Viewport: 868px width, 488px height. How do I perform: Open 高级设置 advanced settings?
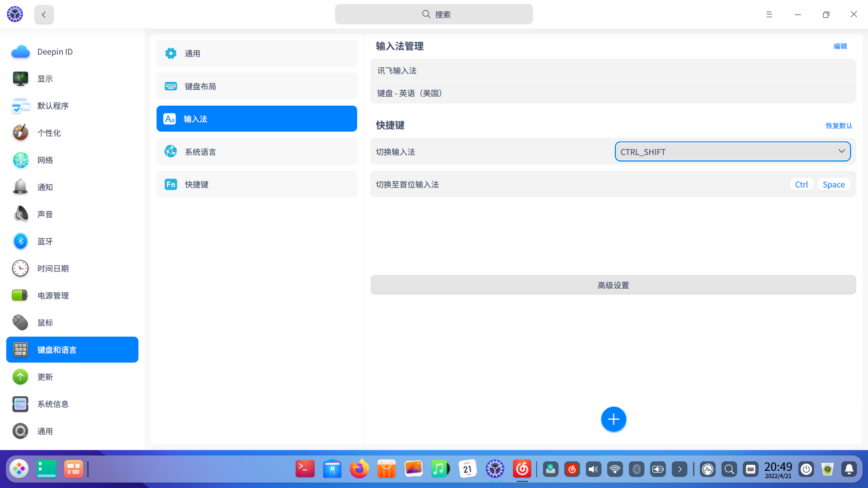(x=613, y=285)
